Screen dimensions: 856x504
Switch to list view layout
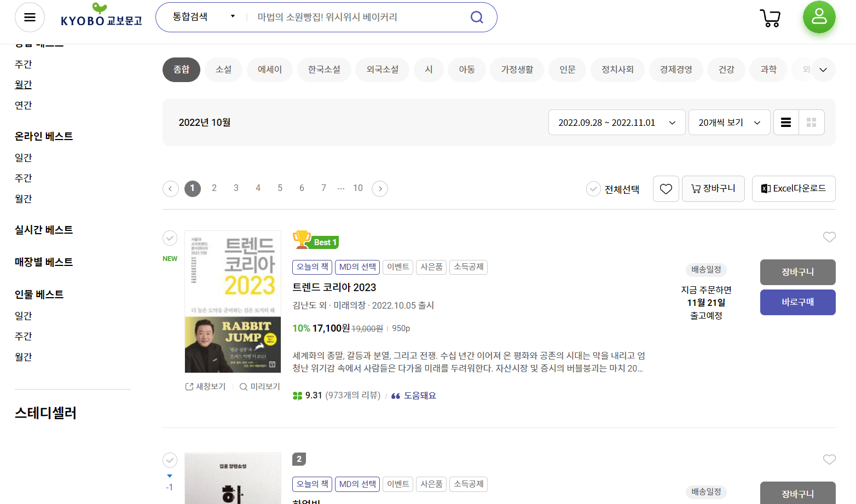pyautogui.click(x=786, y=123)
